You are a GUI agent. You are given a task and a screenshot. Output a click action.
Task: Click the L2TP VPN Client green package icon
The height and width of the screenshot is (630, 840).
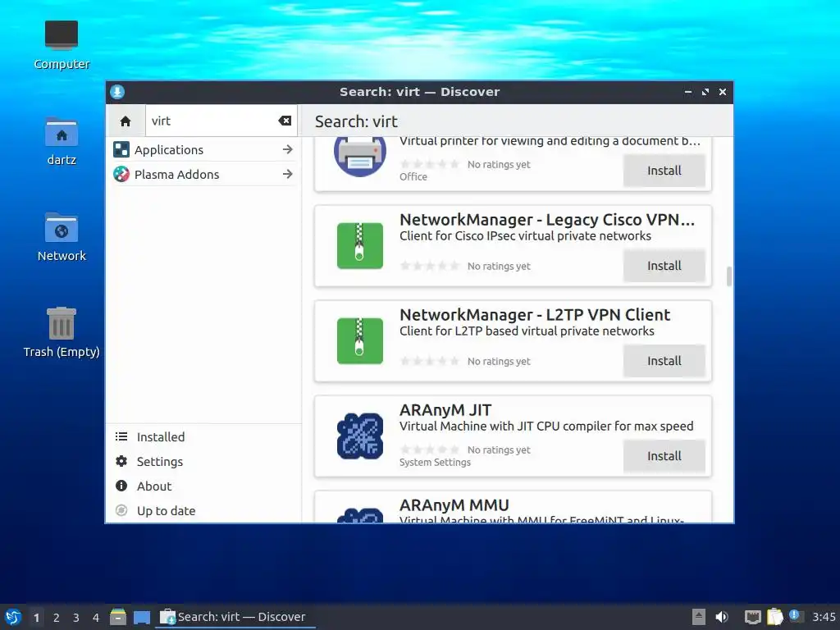point(360,341)
